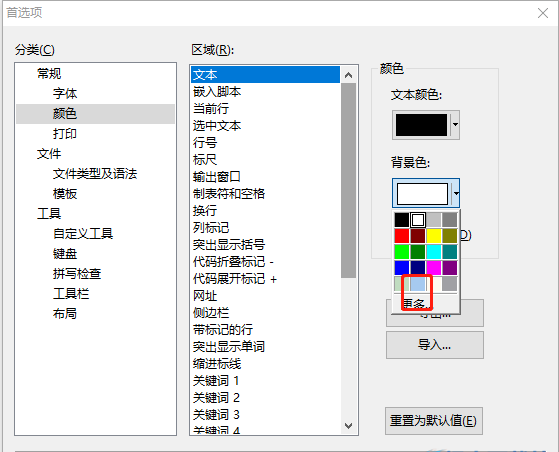The width and height of the screenshot is (559, 452).
Task: Select 行号 in the region list
Action: (x=265, y=143)
